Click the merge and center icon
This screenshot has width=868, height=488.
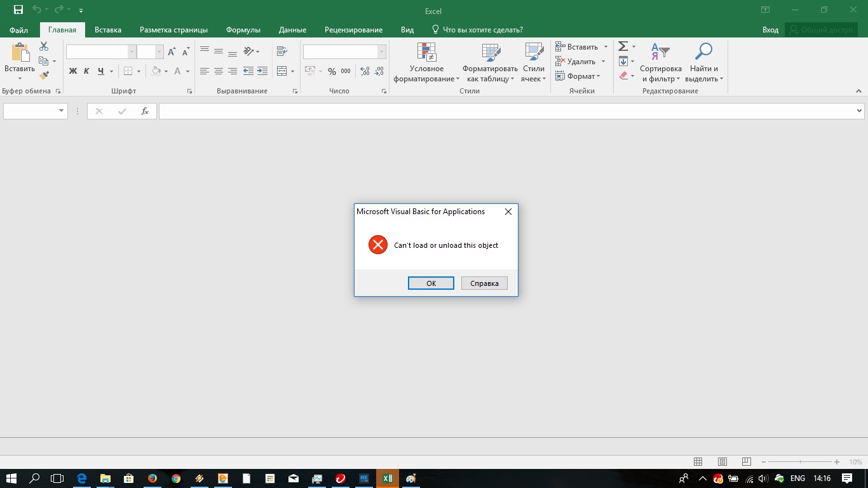[x=282, y=71]
